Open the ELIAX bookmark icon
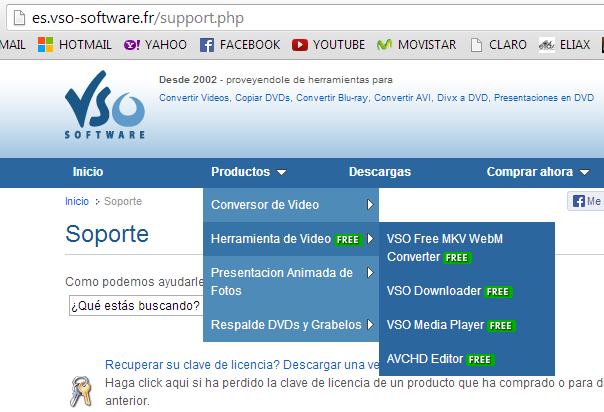 pos(547,45)
